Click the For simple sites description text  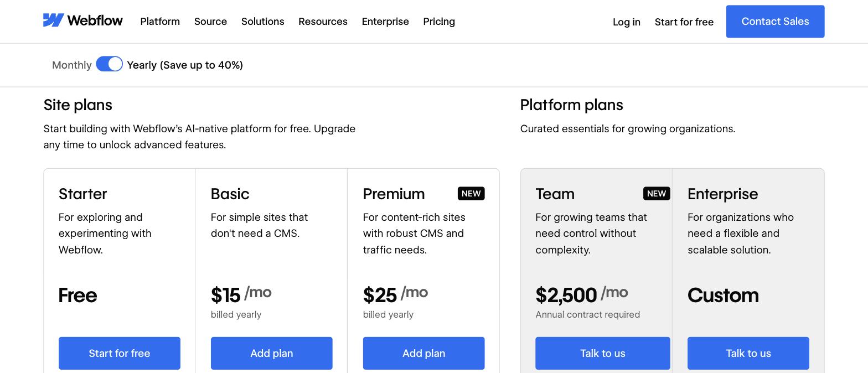click(259, 225)
